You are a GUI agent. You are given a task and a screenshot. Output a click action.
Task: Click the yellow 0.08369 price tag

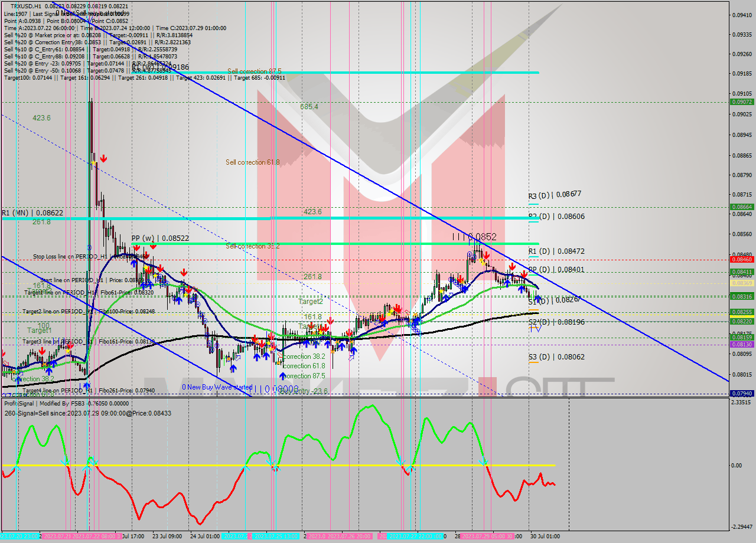(x=741, y=283)
